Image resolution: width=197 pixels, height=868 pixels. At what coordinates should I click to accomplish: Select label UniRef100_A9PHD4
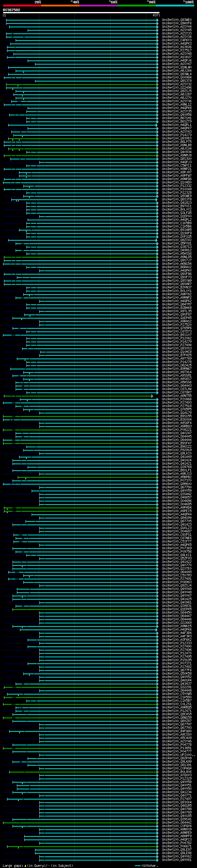[176, 507]
